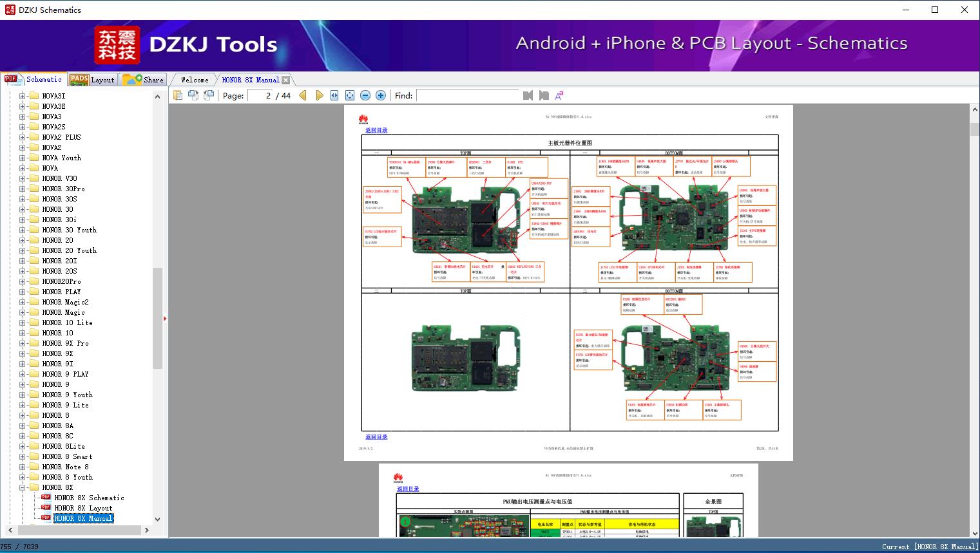980x553 pixels.
Task: Switch to the Layout tab
Action: point(91,80)
